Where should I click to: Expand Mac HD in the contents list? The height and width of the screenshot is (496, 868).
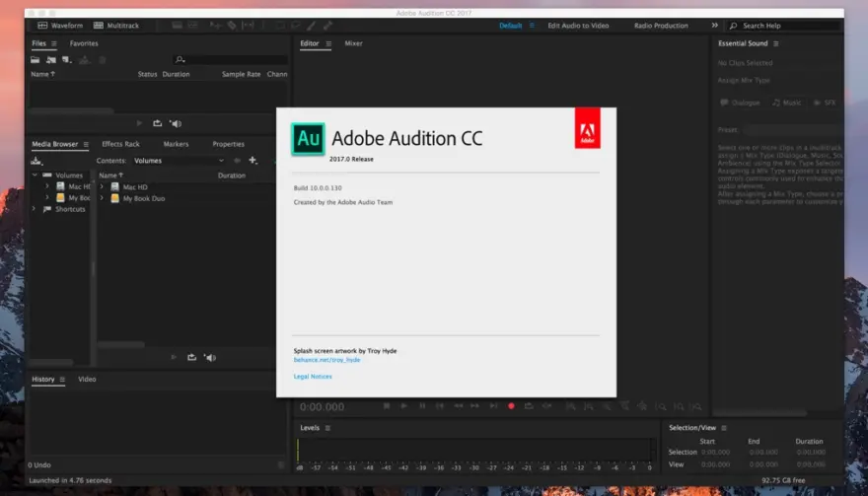pos(102,187)
